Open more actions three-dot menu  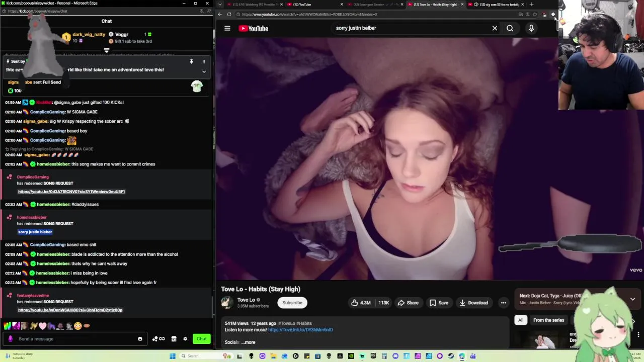point(503,303)
